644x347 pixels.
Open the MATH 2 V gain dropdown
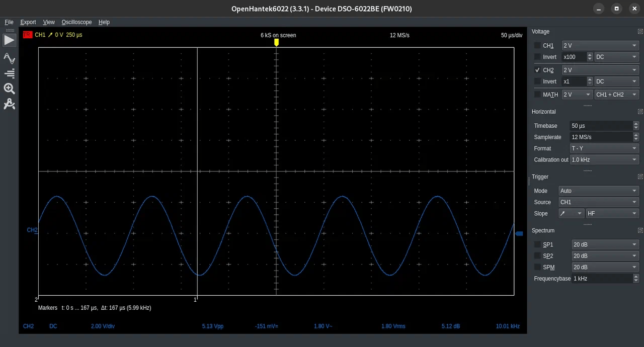tap(577, 95)
